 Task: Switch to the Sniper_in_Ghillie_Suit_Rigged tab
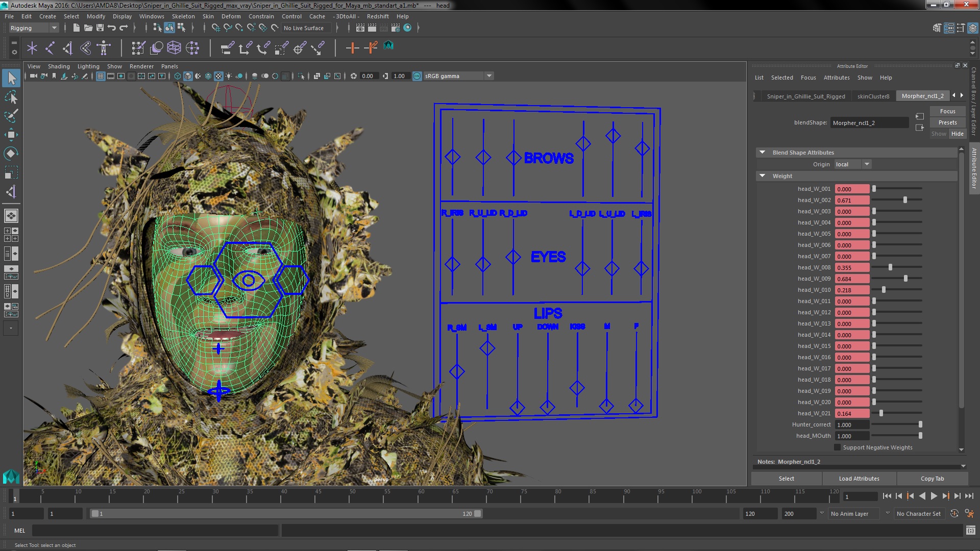[x=805, y=96]
